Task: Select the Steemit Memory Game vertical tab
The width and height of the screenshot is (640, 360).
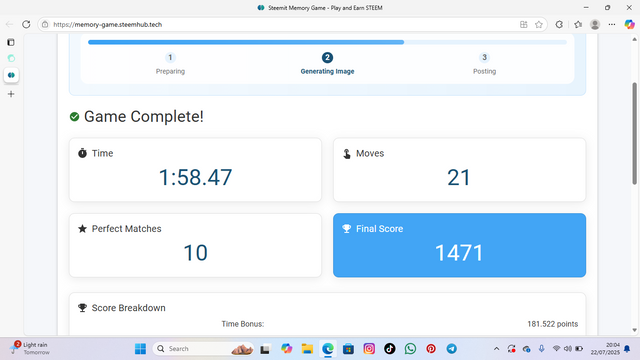Action: (x=11, y=75)
